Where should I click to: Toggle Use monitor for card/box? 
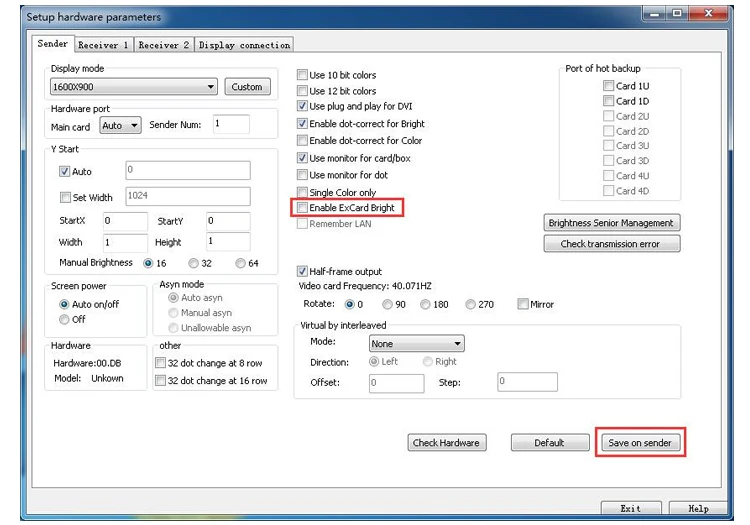click(302, 158)
